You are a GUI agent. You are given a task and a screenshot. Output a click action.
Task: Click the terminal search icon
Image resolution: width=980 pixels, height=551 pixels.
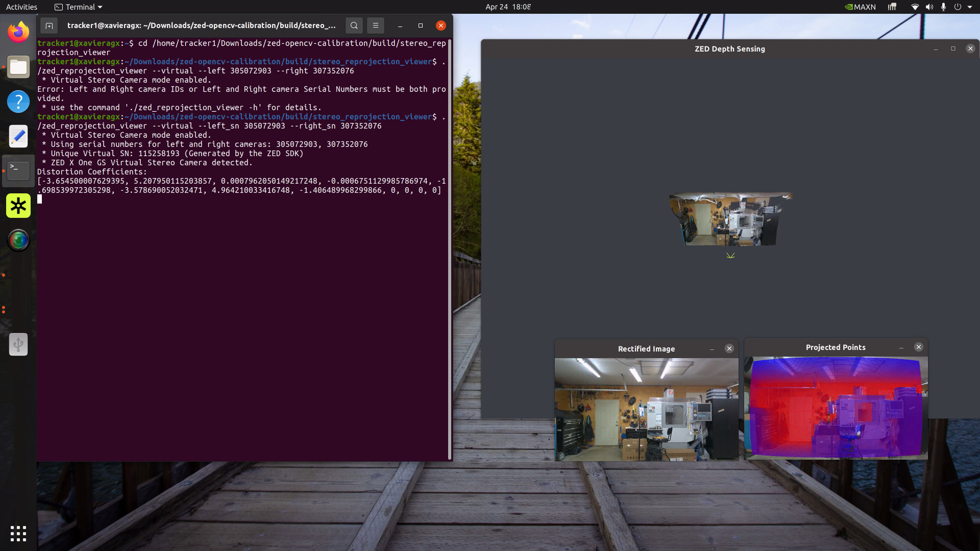pos(354,26)
